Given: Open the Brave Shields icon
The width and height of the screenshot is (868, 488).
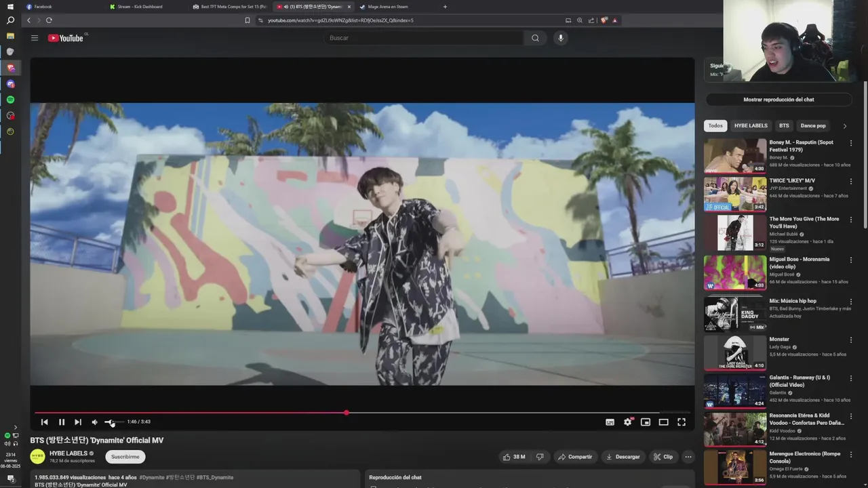Looking at the screenshot, I should (604, 20).
